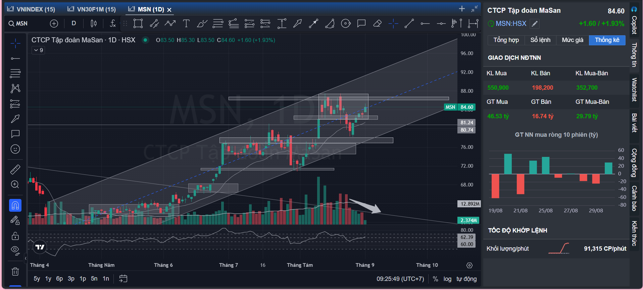The image size is (644, 290).
Task: Select the text tool in top toolbar
Action: pos(186,24)
